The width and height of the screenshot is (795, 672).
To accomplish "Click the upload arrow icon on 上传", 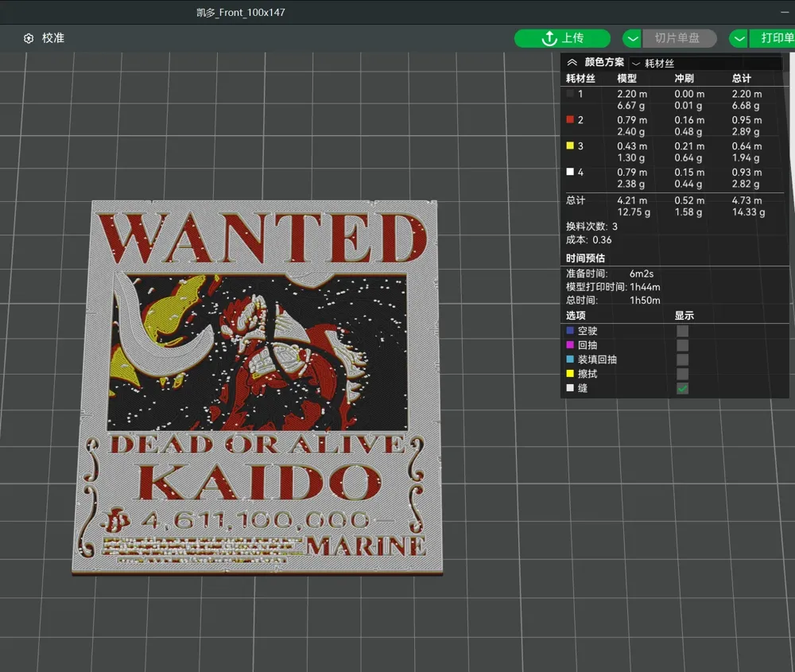I will click(549, 38).
